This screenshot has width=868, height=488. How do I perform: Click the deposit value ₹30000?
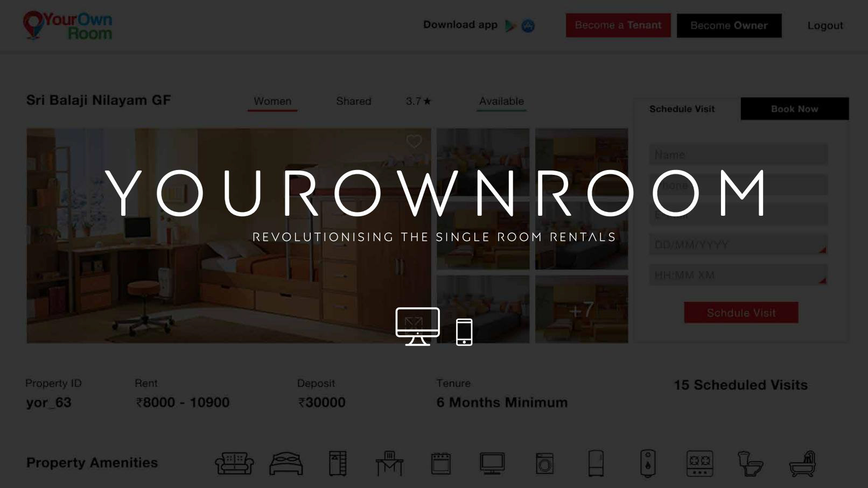point(321,402)
